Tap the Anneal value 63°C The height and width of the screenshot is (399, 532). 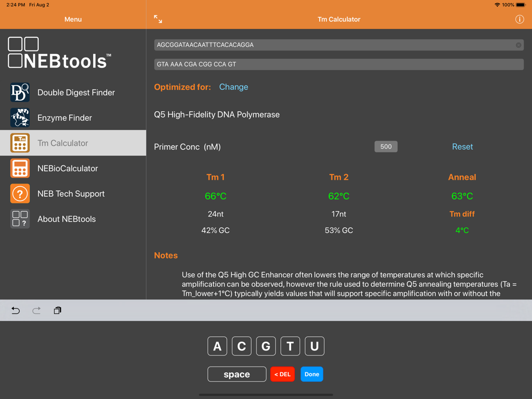[462, 196]
